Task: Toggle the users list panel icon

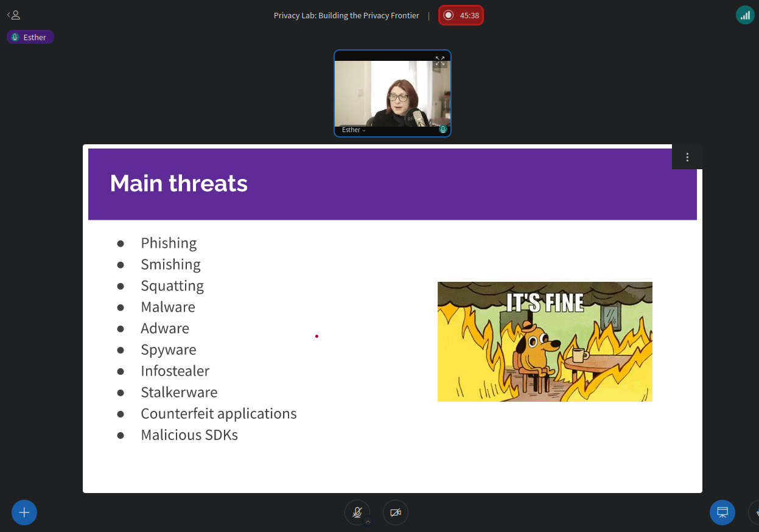Action: [x=13, y=15]
